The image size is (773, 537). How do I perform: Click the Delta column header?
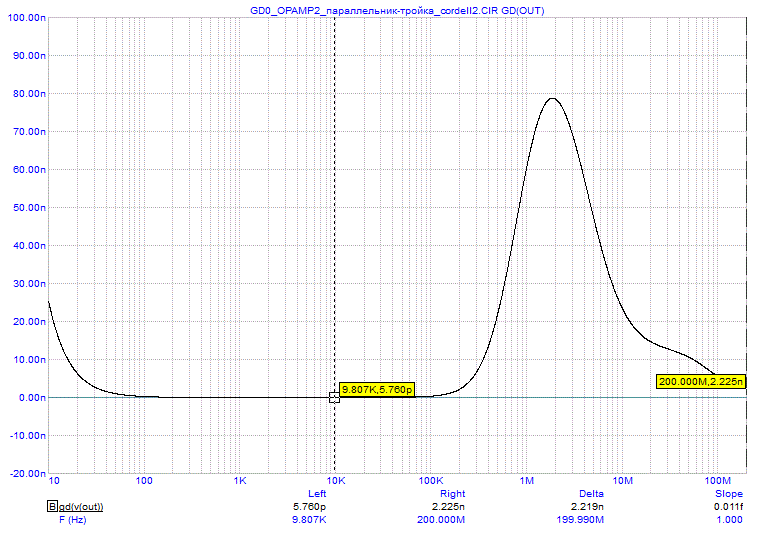pos(591,494)
